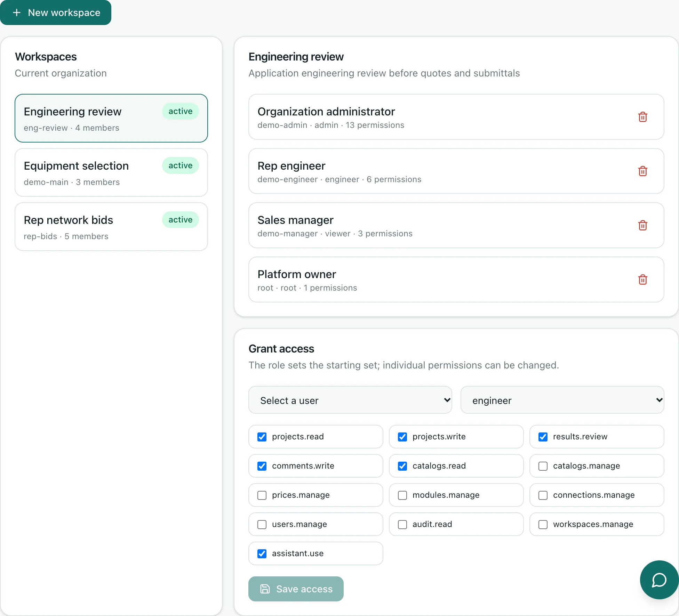
Task: Uncheck projects.read permission
Action: [262, 437]
